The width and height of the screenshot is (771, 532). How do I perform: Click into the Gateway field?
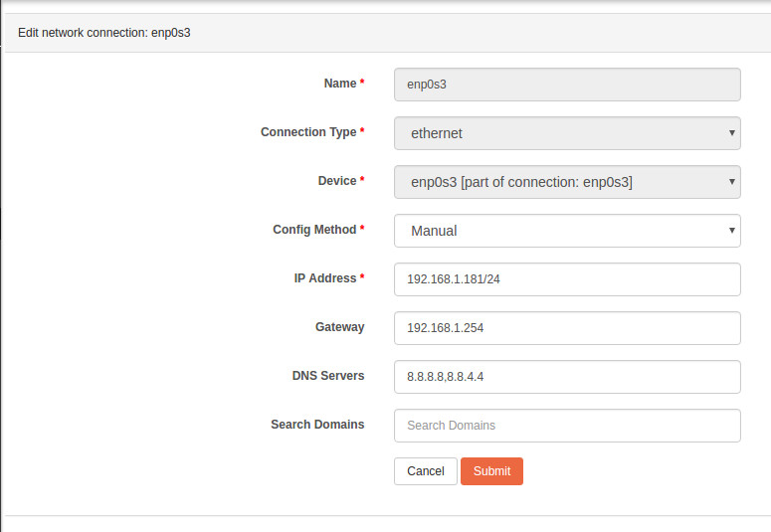click(x=567, y=328)
